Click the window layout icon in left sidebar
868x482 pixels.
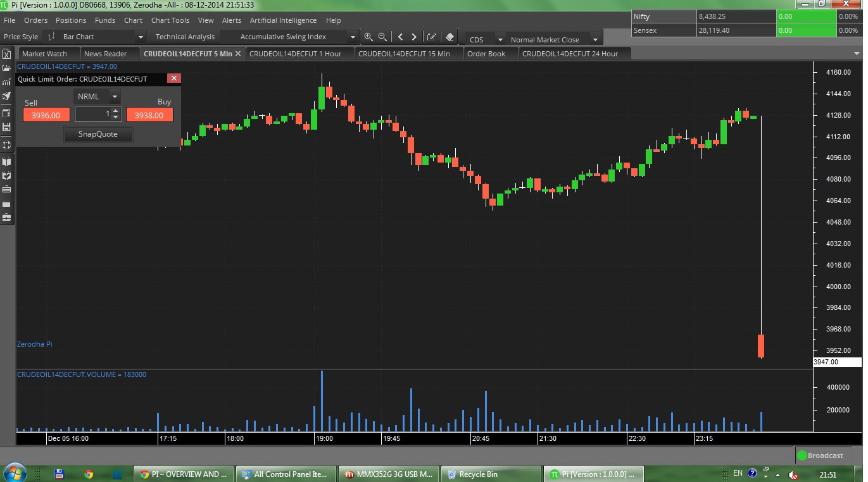tap(6, 113)
